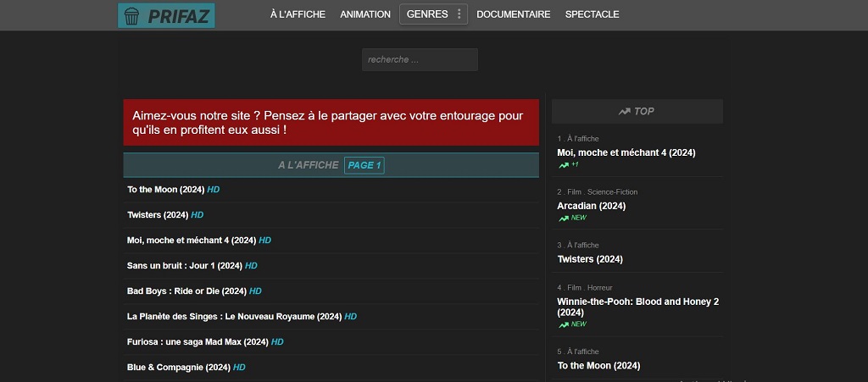Go to the ANIMATION section
The image size is (868, 382).
tap(365, 14)
